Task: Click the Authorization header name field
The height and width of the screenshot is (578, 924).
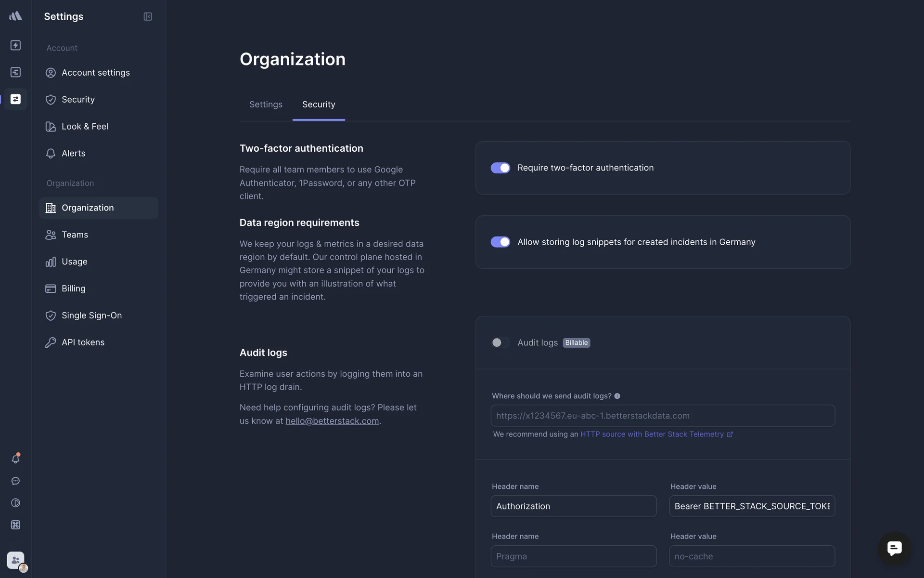Action: tap(573, 506)
